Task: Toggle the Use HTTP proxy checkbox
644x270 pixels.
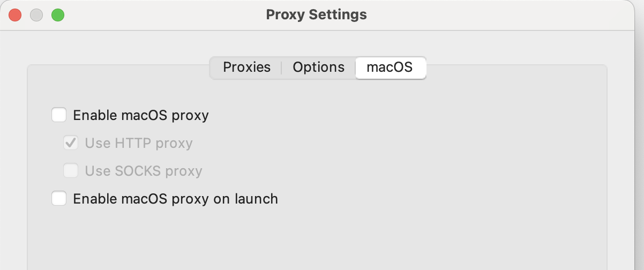Action: point(71,143)
